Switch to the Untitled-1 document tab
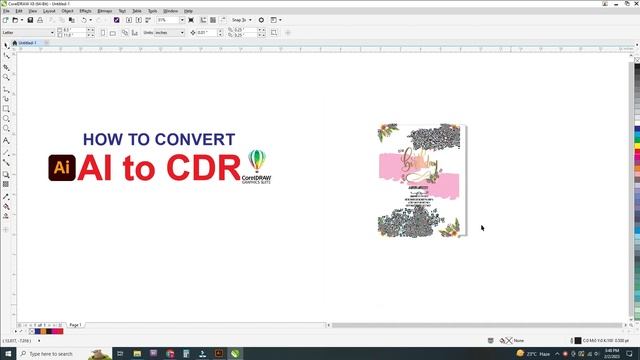 (x=27, y=43)
